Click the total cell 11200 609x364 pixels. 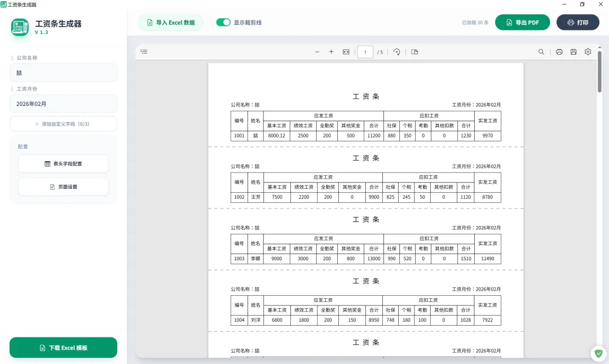pyautogui.click(x=374, y=136)
